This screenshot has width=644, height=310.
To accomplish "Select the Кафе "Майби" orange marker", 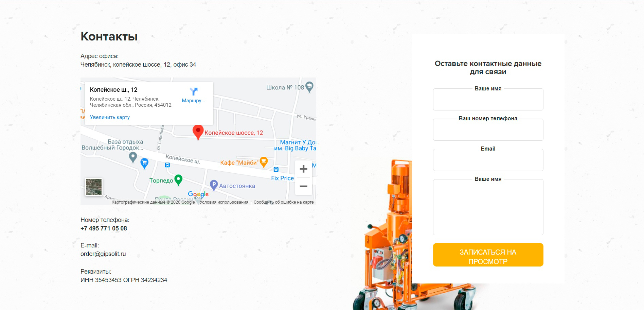I will (264, 162).
